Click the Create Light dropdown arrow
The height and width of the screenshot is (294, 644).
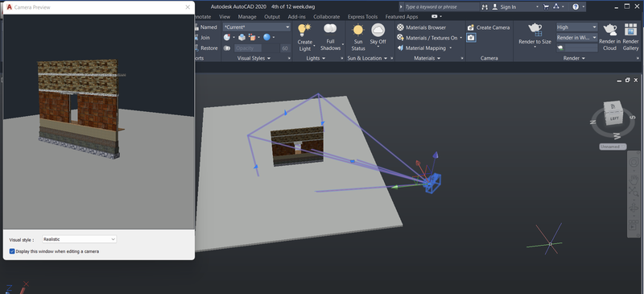point(314,46)
